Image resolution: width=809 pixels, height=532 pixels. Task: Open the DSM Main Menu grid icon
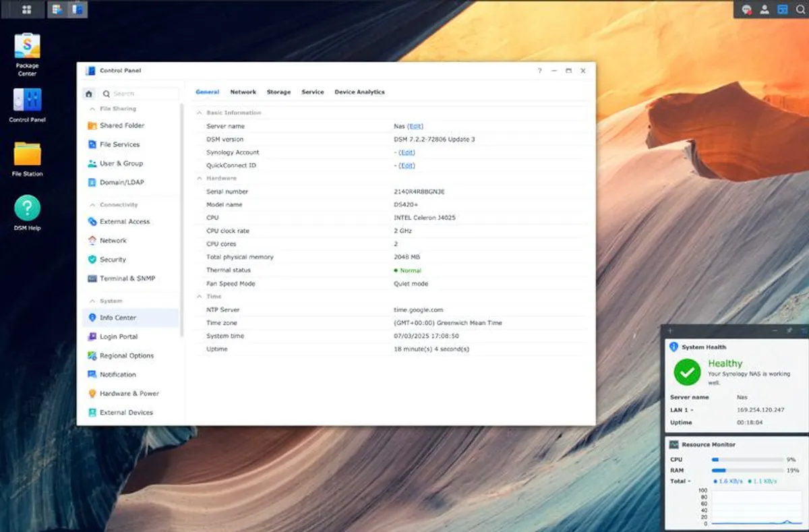coord(27,9)
